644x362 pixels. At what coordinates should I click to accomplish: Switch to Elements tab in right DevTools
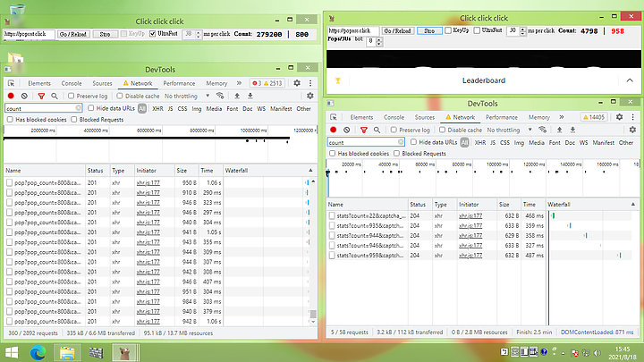[x=361, y=117]
